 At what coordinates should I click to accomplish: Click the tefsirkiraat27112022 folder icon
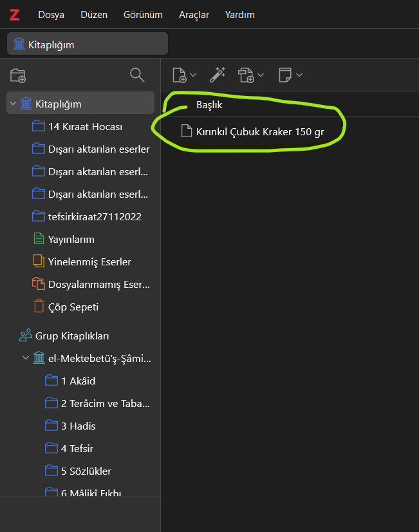click(39, 216)
